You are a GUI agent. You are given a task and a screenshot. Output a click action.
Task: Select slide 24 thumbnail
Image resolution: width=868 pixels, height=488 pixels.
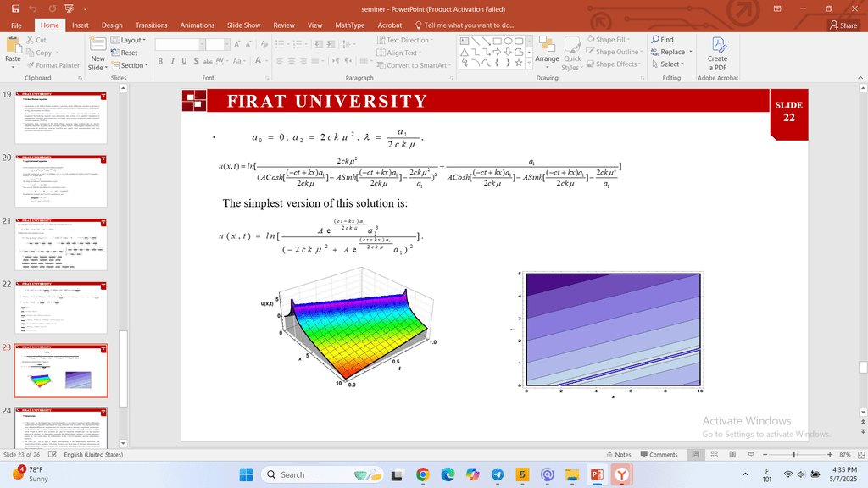pyautogui.click(x=61, y=428)
